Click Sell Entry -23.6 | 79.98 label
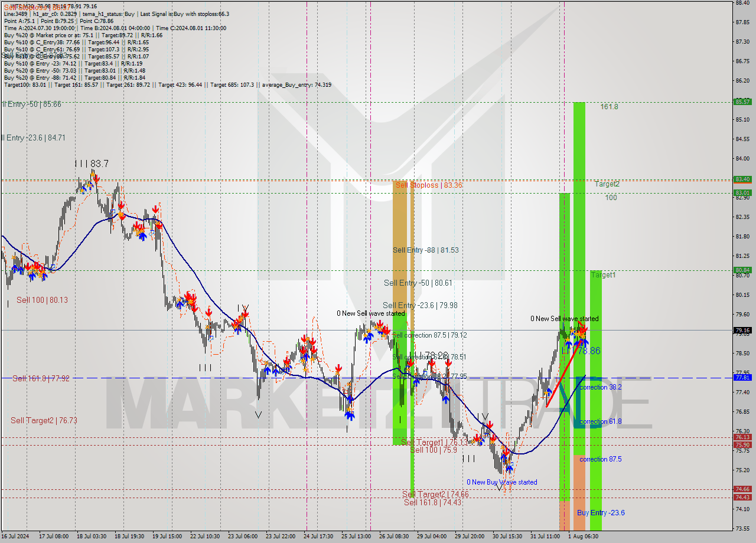Screen dimensions: 756x543 tap(420, 306)
